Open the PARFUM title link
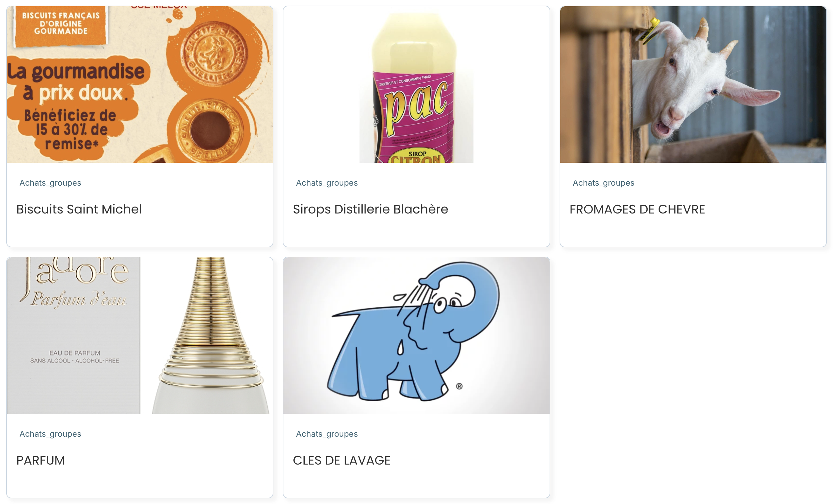This screenshot has width=833, height=504. (x=41, y=460)
